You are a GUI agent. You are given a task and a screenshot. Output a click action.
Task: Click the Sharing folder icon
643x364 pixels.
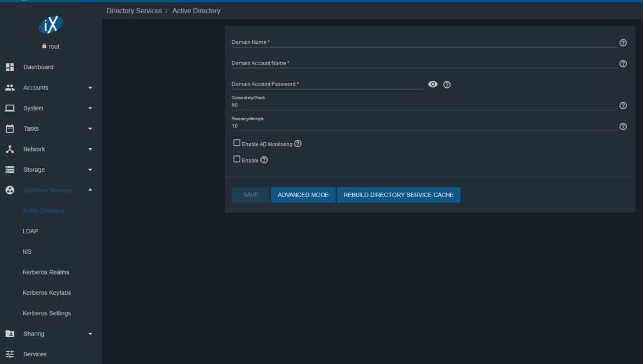[x=10, y=334]
